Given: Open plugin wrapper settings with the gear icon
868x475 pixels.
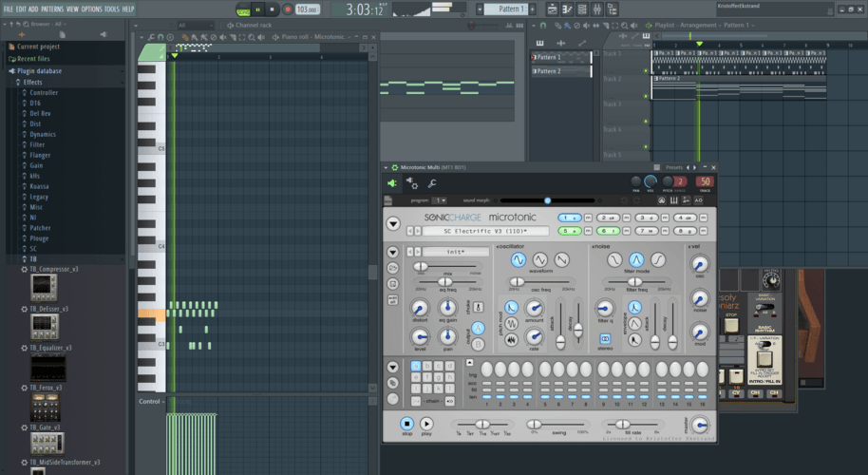Looking at the screenshot, I should pyautogui.click(x=412, y=183).
